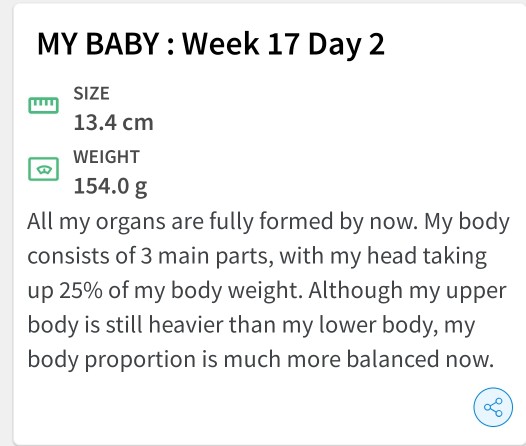
Task: Click the word 'Week 17' in the title
Action: pos(241,44)
